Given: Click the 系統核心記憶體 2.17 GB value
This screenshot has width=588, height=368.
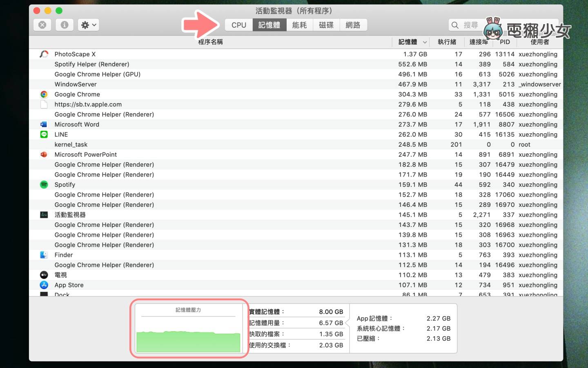Looking at the screenshot, I should click(x=439, y=328).
